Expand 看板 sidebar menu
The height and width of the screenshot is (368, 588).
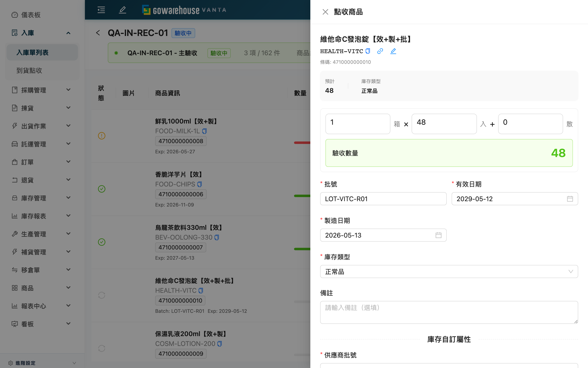tap(42, 324)
